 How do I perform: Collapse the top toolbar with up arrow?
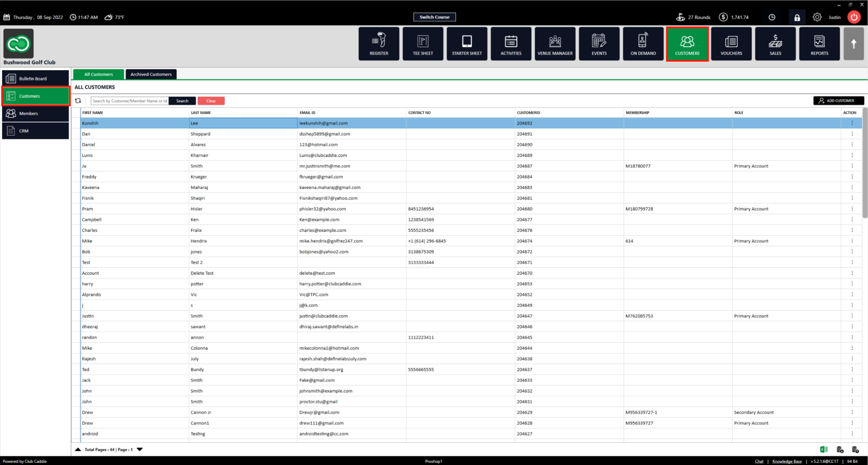(x=853, y=44)
